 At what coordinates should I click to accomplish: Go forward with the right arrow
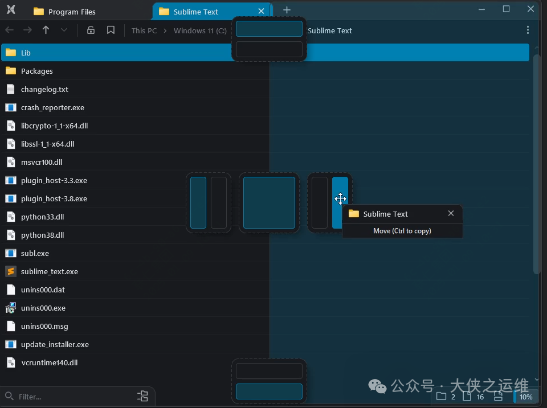pos(27,30)
